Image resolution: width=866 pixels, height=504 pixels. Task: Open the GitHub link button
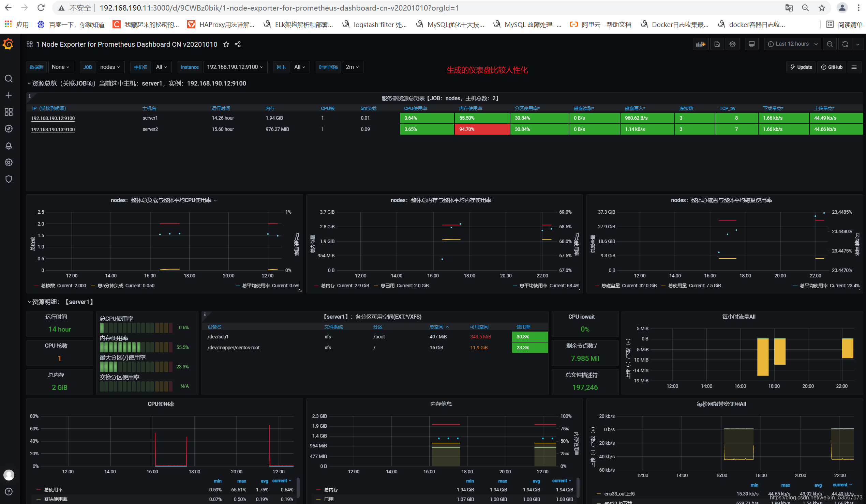(x=832, y=67)
